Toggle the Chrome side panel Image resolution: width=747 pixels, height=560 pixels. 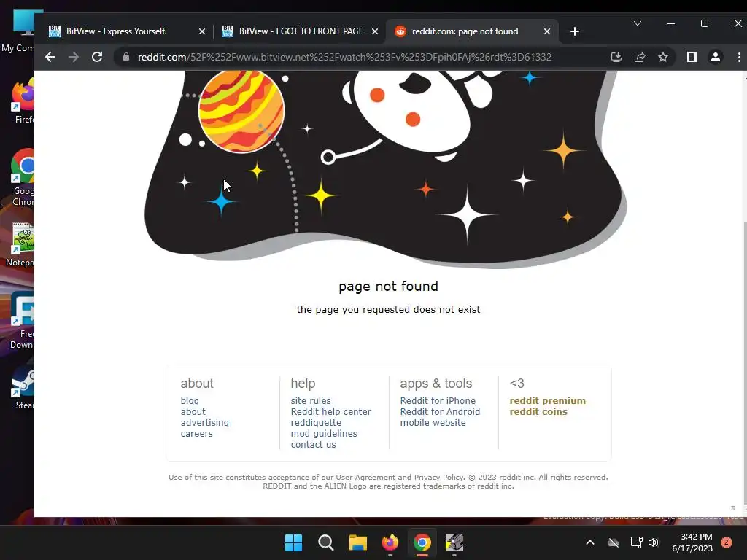pos(692,57)
